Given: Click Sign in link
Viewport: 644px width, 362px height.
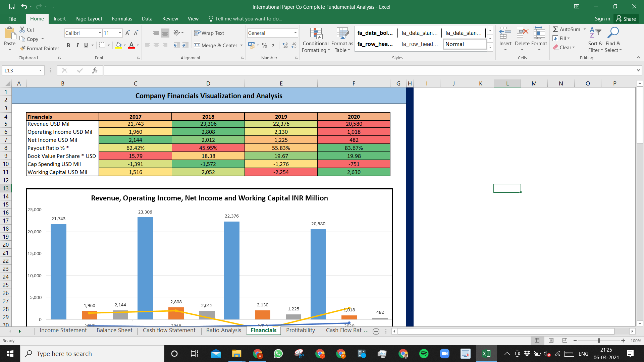Looking at the screenshot, I should point(602,19).
